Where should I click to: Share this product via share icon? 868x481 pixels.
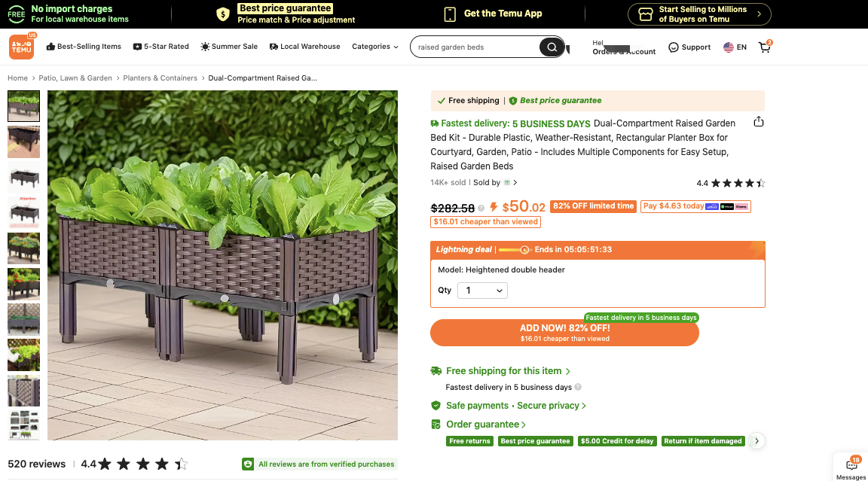tap(759, 122)
